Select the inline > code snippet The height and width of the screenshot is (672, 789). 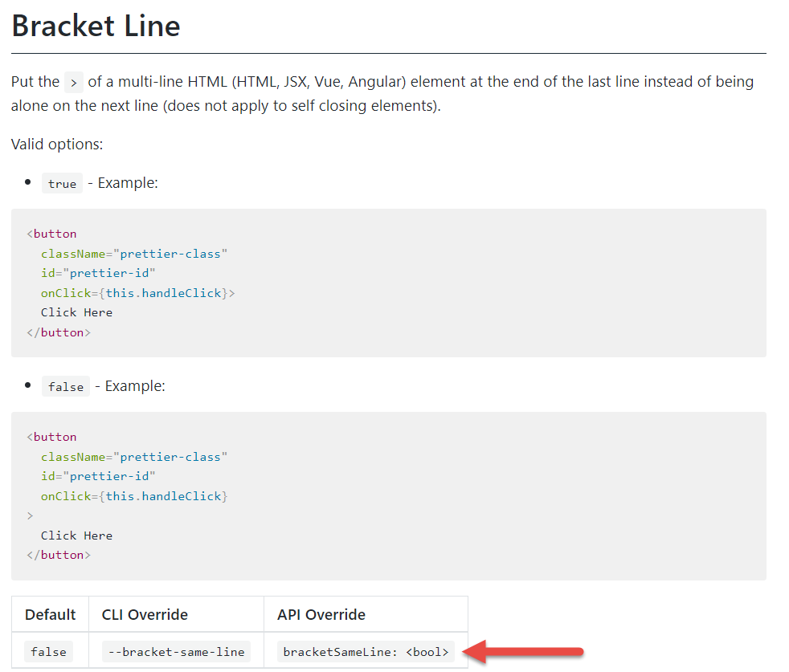tap(72, 82)
